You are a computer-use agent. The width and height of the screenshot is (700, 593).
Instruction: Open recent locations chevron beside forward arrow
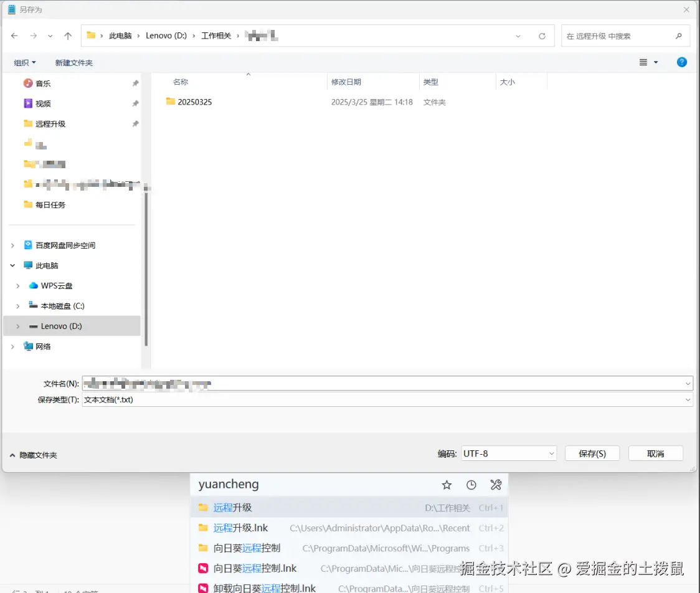pyautogui.click(x=50, y=36)
